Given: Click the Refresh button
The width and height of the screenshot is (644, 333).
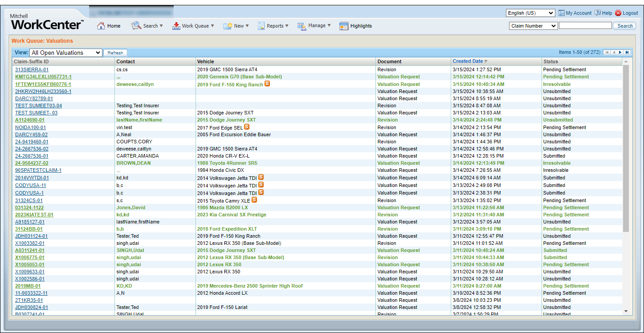Looking at the screenshot, I should coord(115,53).
